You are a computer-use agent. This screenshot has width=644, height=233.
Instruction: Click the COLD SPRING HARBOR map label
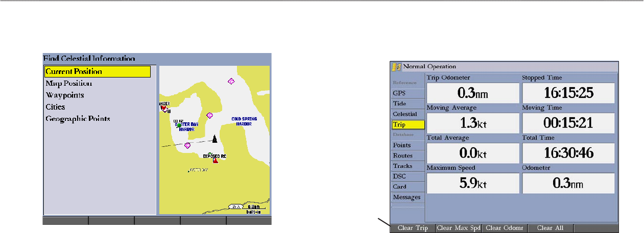click(x=244, y=121)
